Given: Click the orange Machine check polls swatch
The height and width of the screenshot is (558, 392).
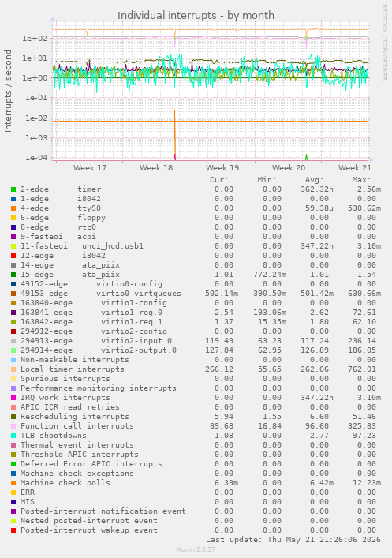Looking at the screenshot, I should pos(13,483).
